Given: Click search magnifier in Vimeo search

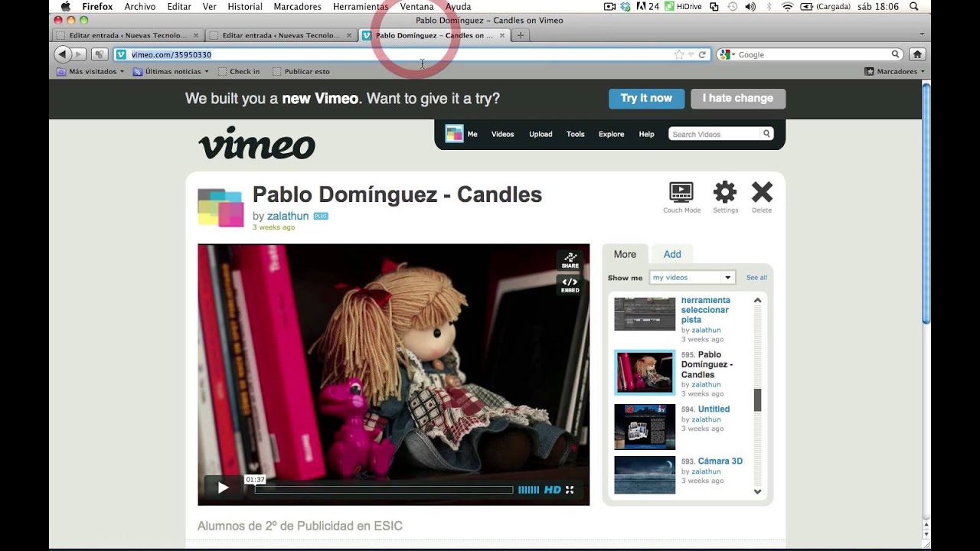Looking at the screenshot, I should (766, 134).
